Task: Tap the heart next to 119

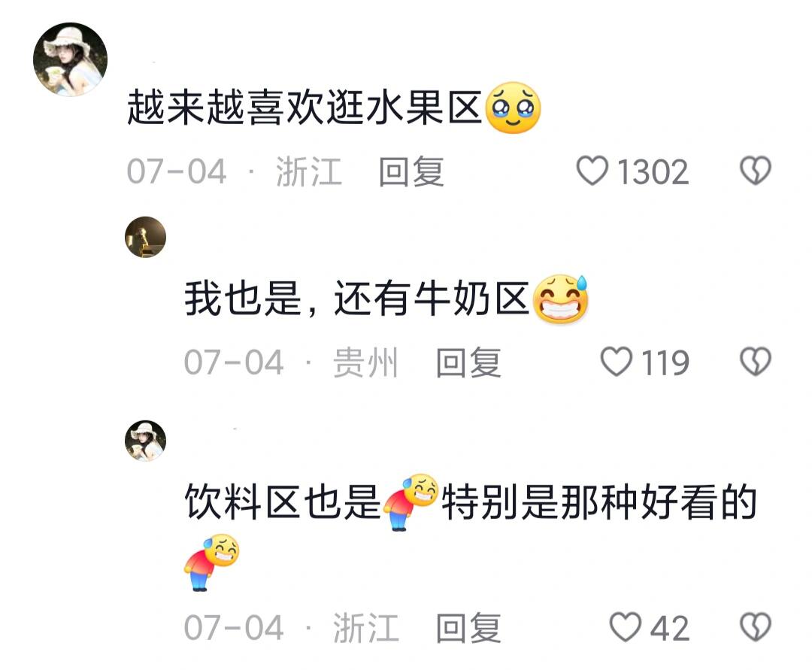Action: tap(617, 362)
